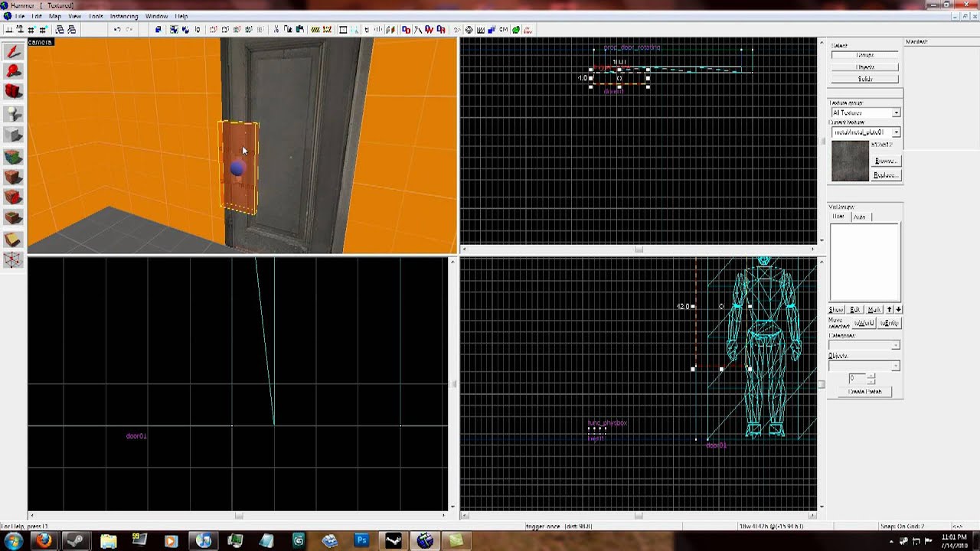Click the VisGroups Show button
Viewport: 980px width, 551px height.
tap(837, 309)
